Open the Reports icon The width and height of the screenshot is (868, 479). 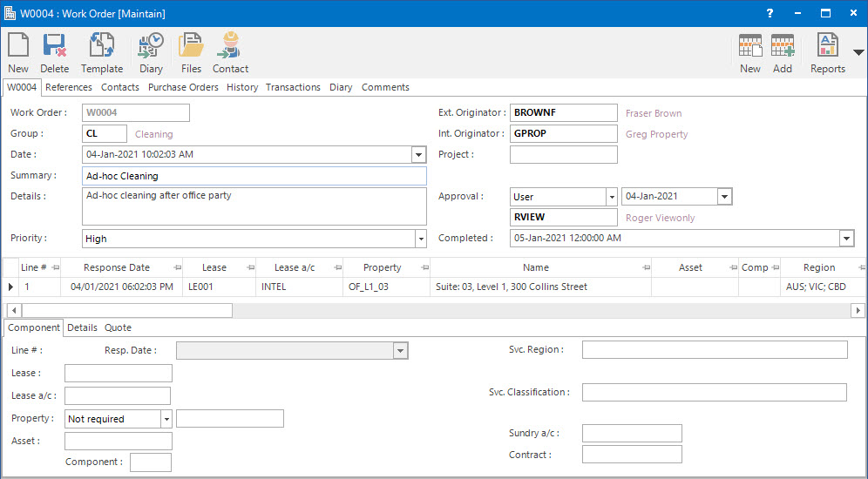[827, 52]
